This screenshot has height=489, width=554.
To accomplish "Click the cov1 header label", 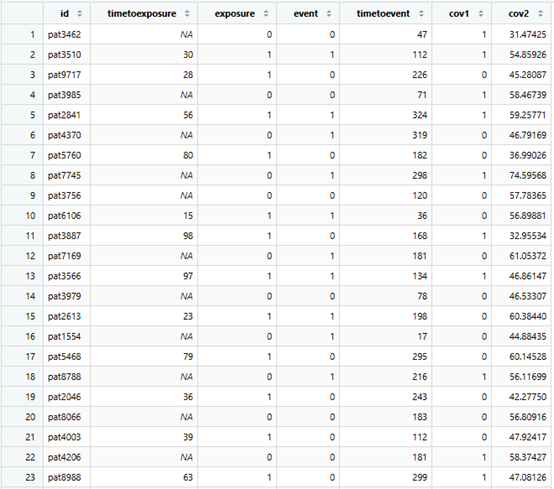I will click(459, 14).
